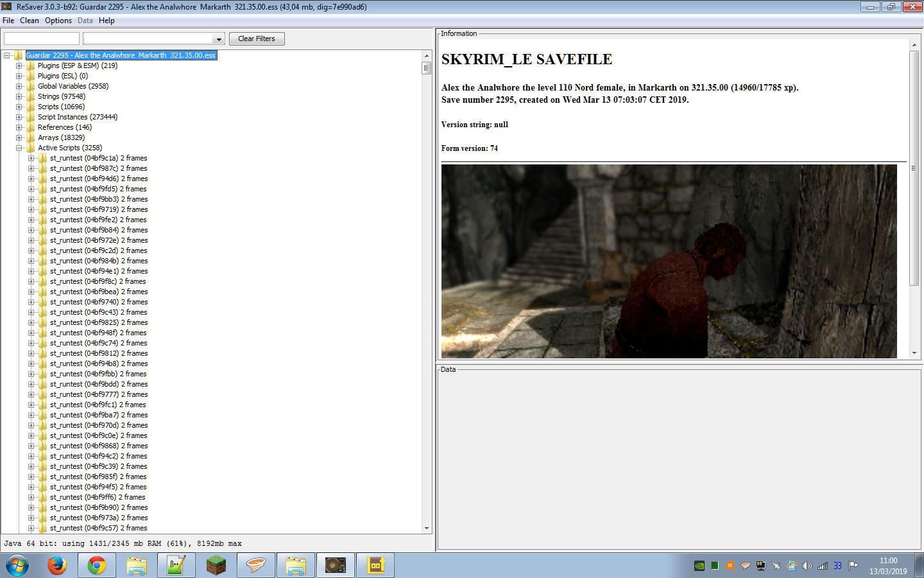924x578 pixels.
Task: Select the Arrays (18329) row
Action: (x=61, y=137)
